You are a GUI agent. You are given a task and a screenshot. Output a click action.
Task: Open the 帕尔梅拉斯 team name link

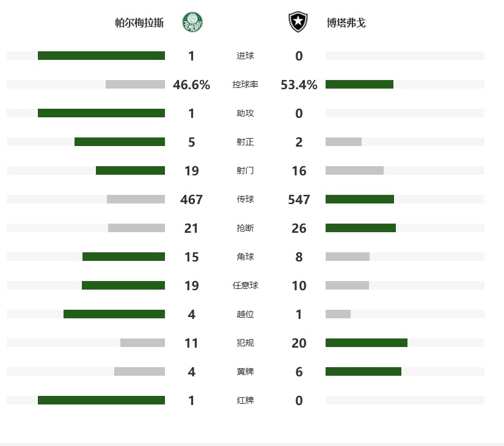point(139,23)
